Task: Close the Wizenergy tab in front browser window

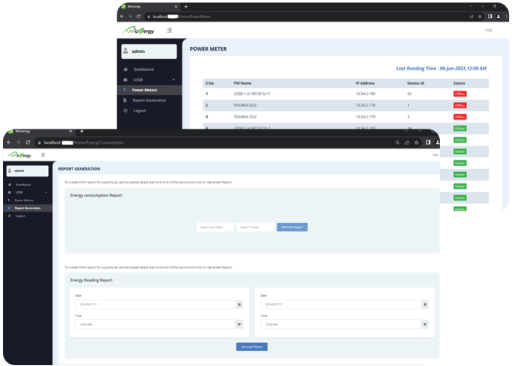Action: pos(71,131)
